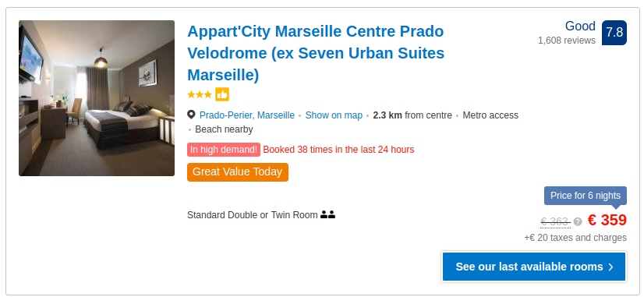
Task: Click the three-star rating icons
Action: coord(200,95)
